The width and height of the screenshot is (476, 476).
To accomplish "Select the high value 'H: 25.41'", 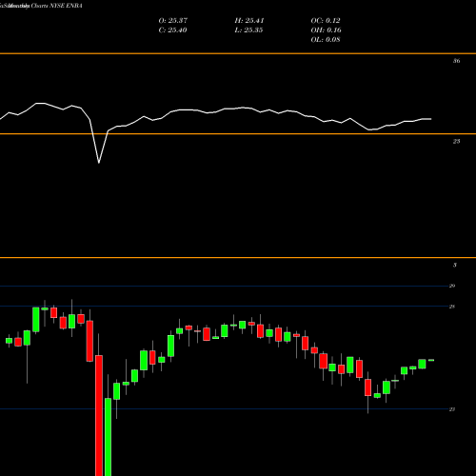I will (x=249, y=21).
